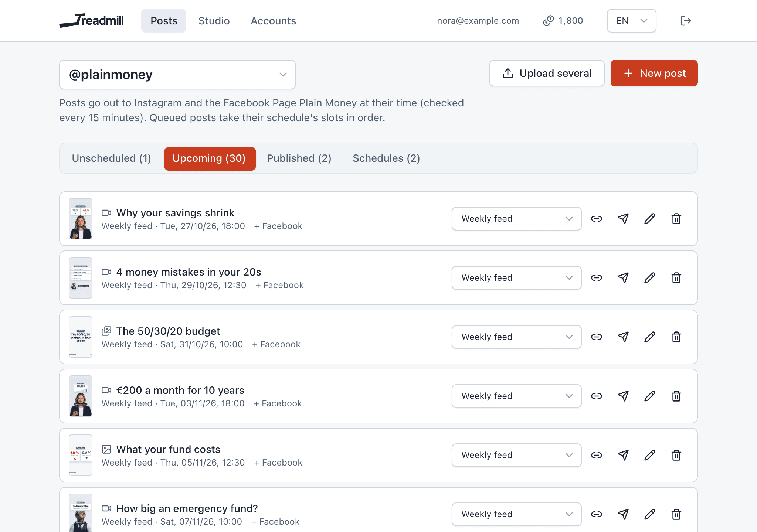The width and height of the screenshot is (757, 532).
Task: Copy link for '4 money mistakes in your 20s'
Action: coord(597,278)
